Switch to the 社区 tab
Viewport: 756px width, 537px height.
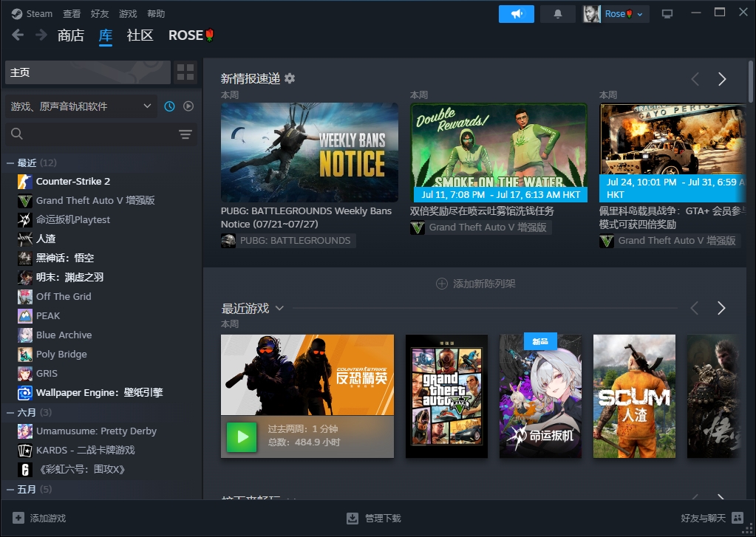pos(140,35)
